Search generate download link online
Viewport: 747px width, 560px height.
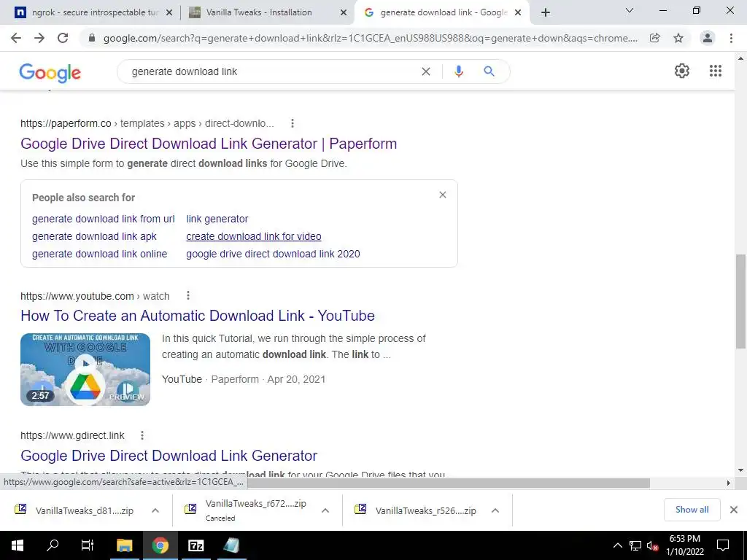tap(99, 254)
